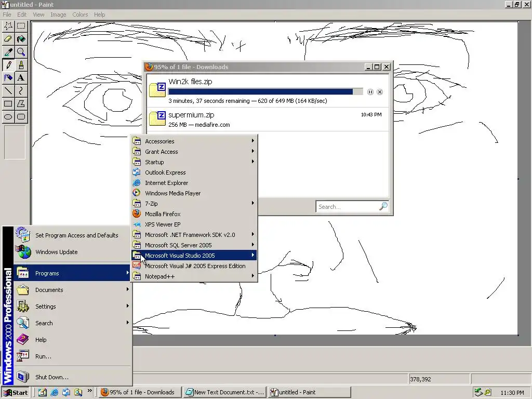Open the File menu in Paint
The image size is (532, 399).
click(7, 15)
